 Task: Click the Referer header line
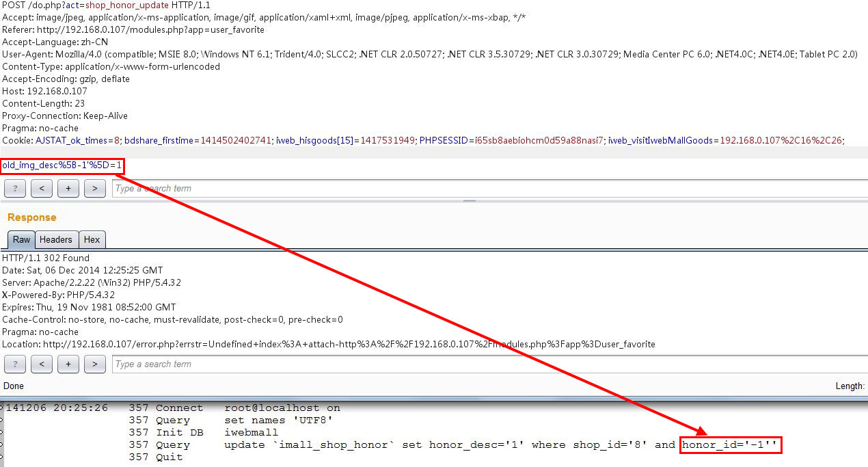point(133,29)
